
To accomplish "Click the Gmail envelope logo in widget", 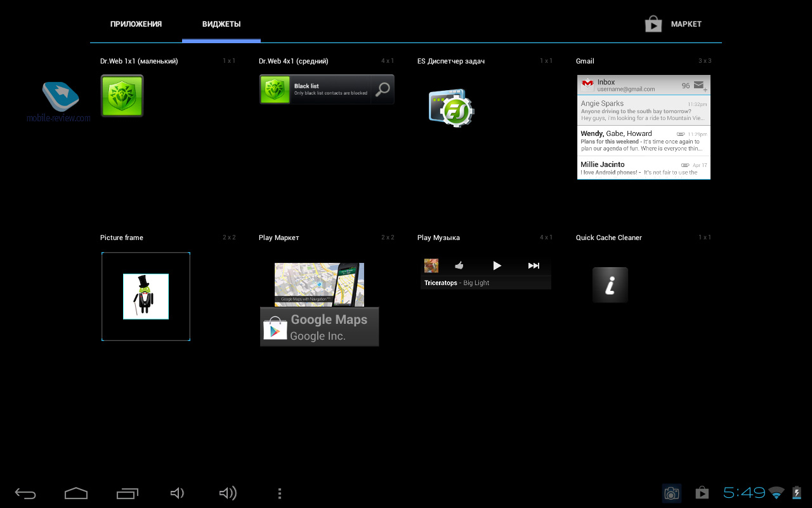I will pyautogui.click(x=587, y=84).
